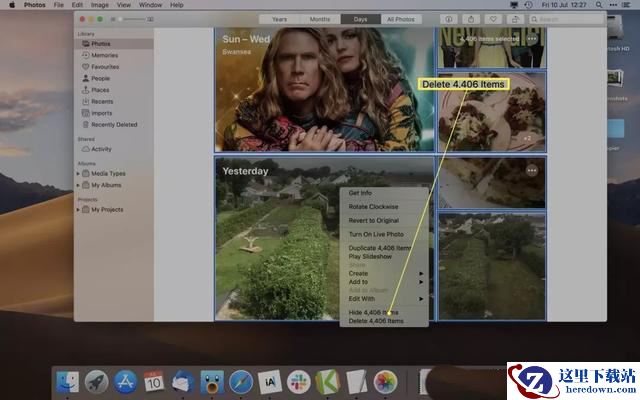The image size is (640, 400).
Task: Open the Photos menu in menu bar
Action: 35,5
